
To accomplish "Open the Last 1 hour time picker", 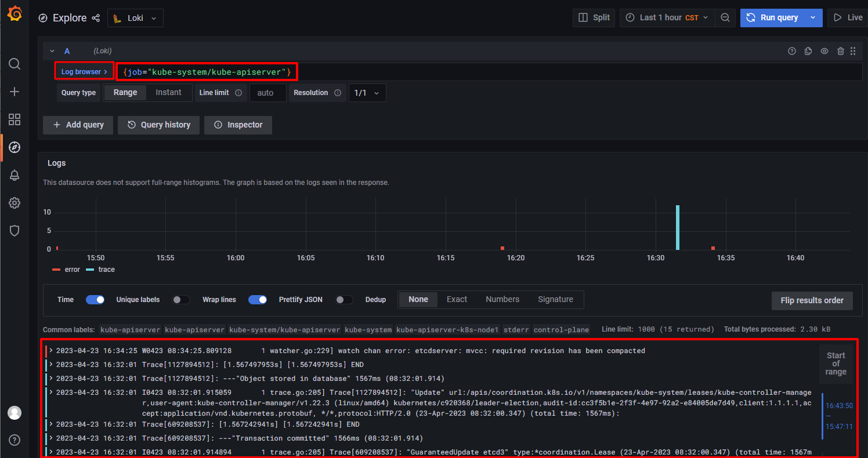I will pos(667,18).
